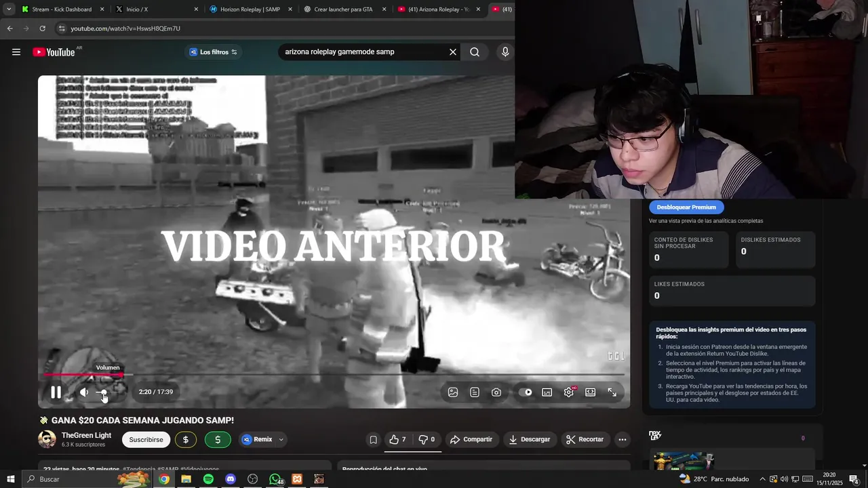Click the yellow-outlined dollar icon button

pos(186,439)
